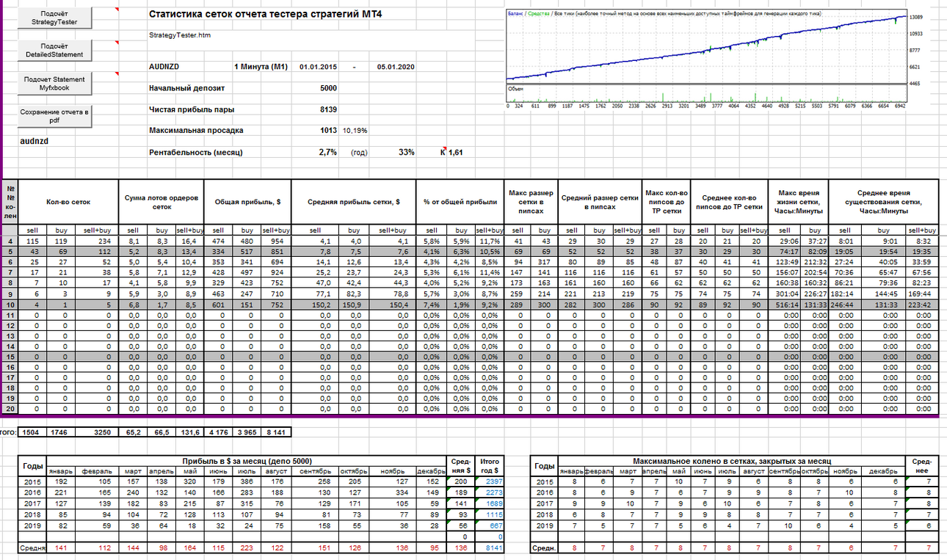Click the 2017 yearly total 1689

491,503
